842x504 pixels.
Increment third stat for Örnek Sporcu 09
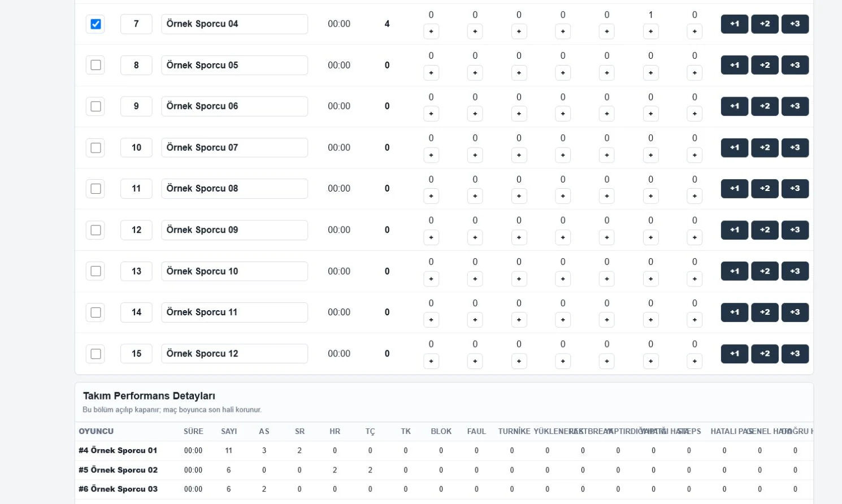[519, 237]
